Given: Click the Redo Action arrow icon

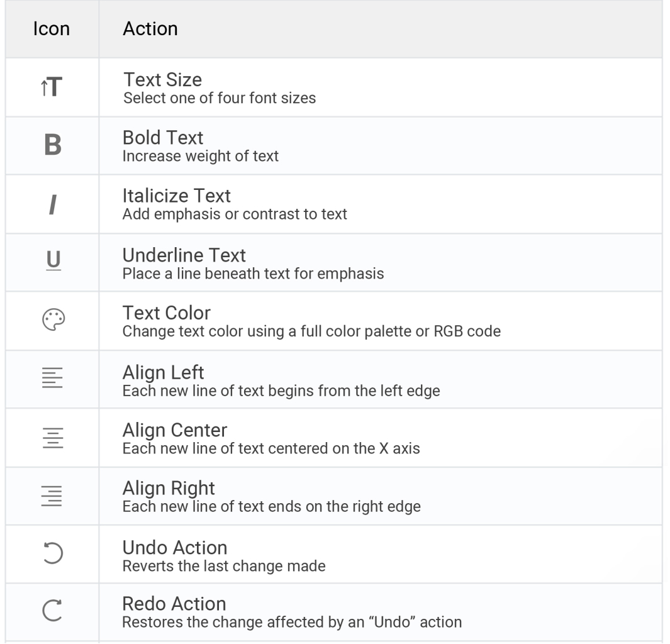Looking at the screenshot, I should pos(52,613).
